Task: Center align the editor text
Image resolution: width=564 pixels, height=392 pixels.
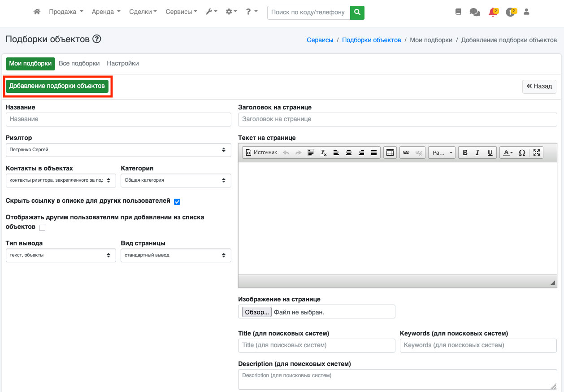Action: tap(348, 152)
